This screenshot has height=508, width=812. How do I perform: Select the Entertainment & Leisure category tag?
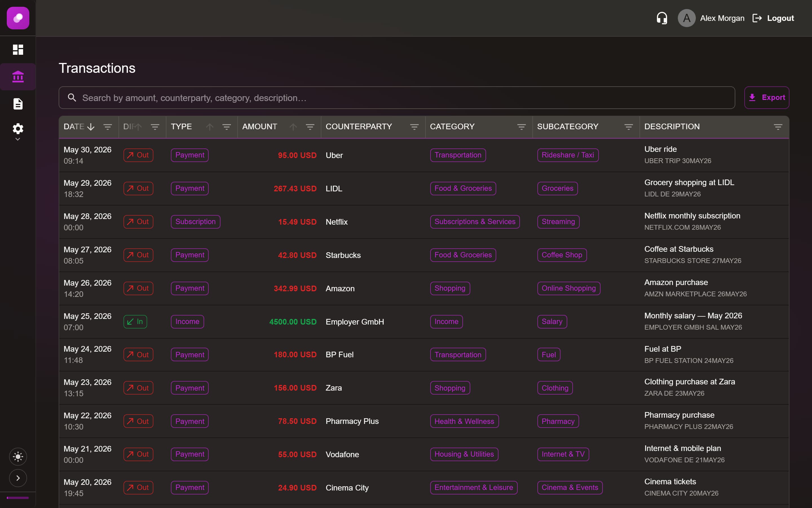(473, 487)
